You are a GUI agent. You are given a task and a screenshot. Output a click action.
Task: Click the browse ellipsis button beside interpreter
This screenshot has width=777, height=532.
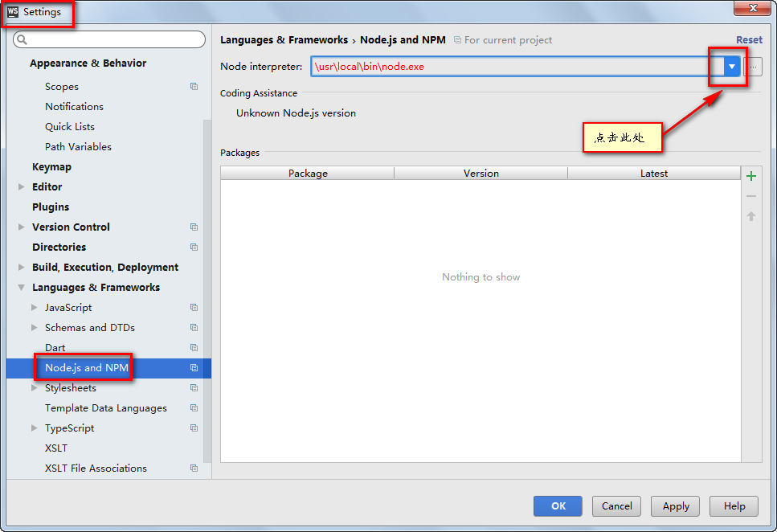[753, 67]
